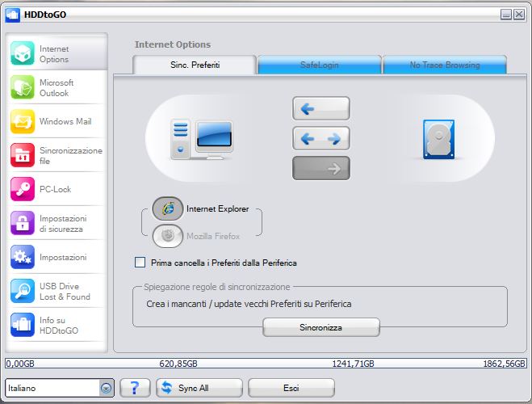The height and width of the screenshot is (404, 532).
Task: Open the Info su HDDtoGO icon
Action: 23,325
